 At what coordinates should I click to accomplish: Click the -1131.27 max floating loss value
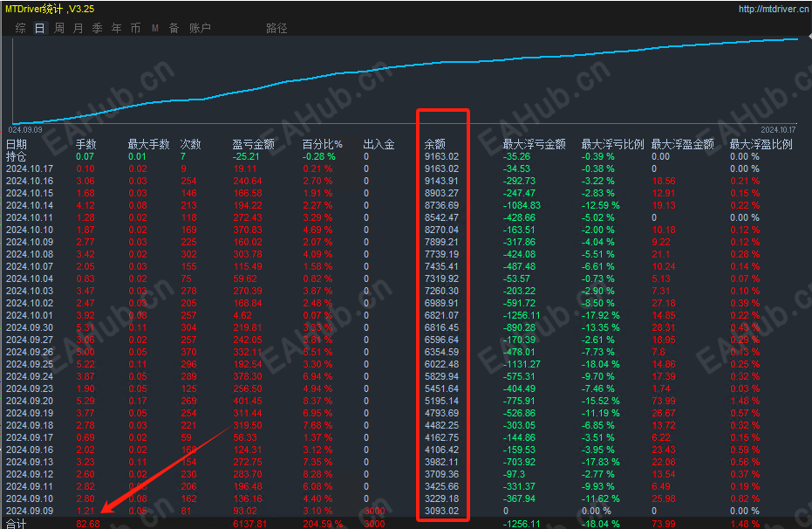522,364
